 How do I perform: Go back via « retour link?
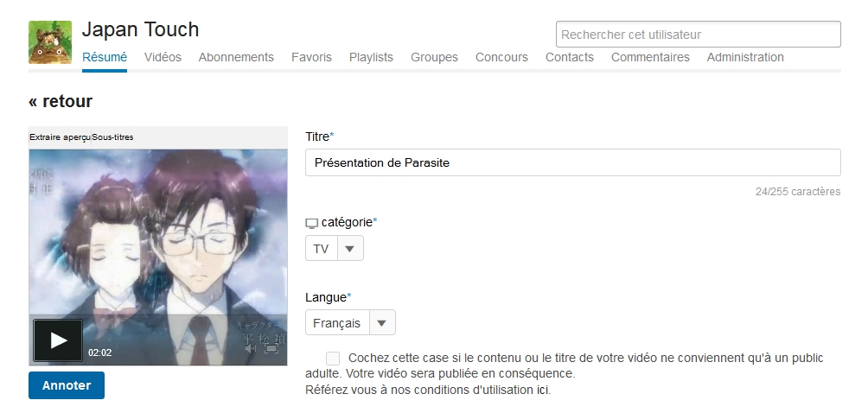pos(61,101)
